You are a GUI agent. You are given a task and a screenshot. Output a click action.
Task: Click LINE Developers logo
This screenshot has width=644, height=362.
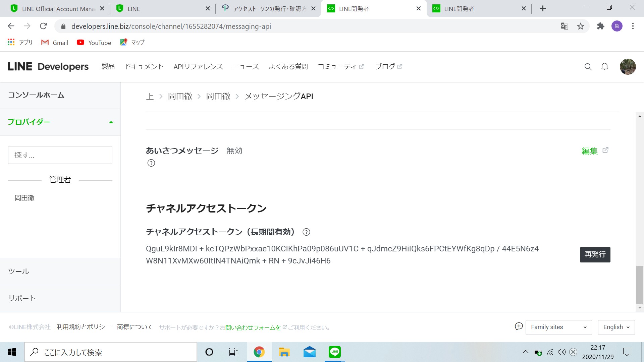(x=48, y=67)
